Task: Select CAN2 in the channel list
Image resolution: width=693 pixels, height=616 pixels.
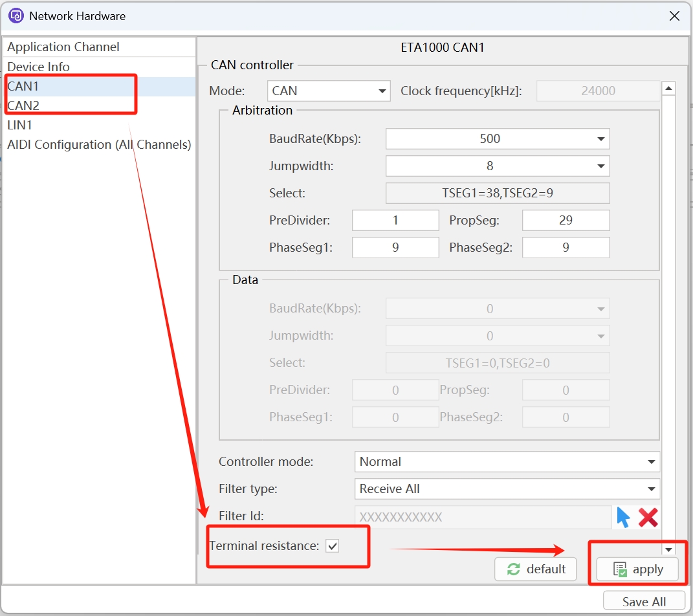Action: pyautogui.click(x=23, y=105)
